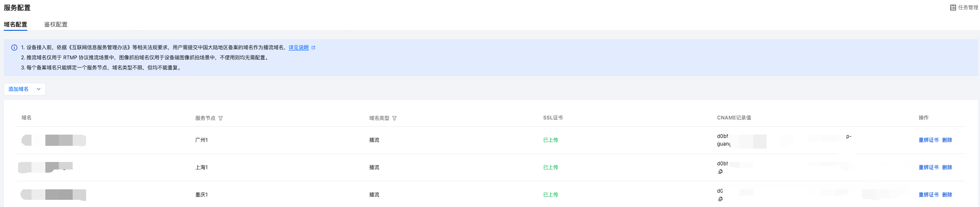980x207 pixels.
Task: Open 任务管理 in the top right
Action: 968,8
